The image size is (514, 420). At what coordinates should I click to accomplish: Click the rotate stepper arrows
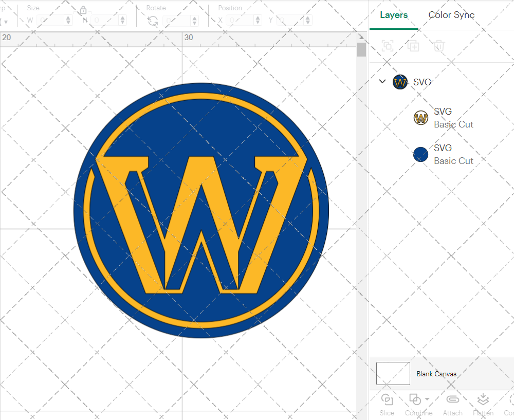coord(195,21)
